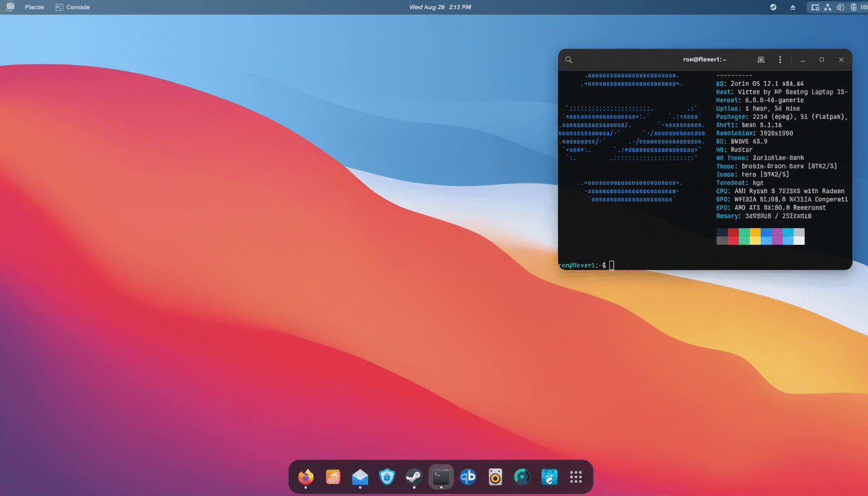
Task: Open the qBittorrent app
Action: coord(468,477)
